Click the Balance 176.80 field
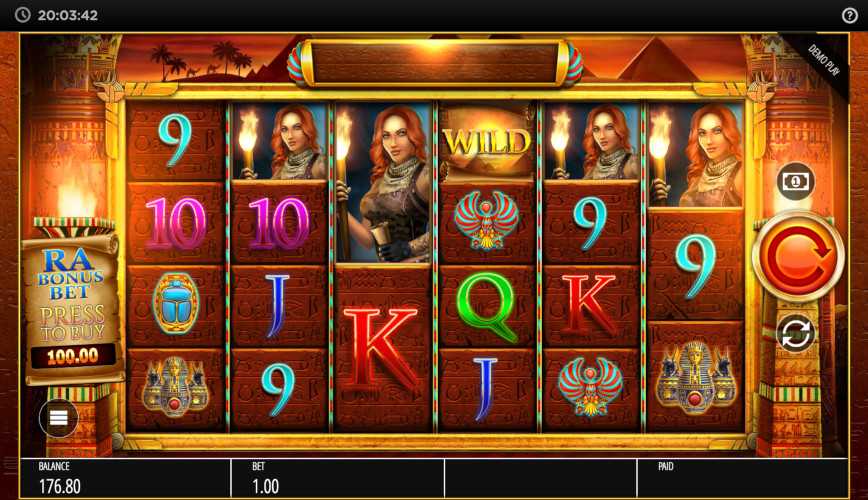 (x=126, y=479)
